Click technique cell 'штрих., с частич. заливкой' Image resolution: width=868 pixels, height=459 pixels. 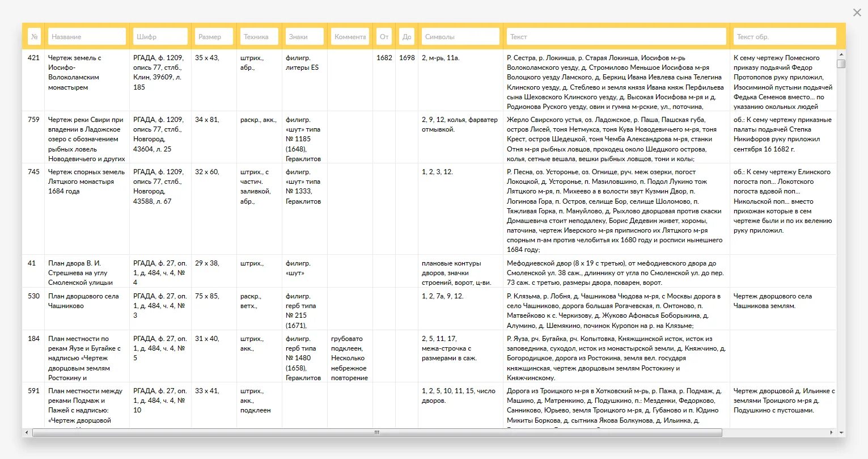click(255, 187)
